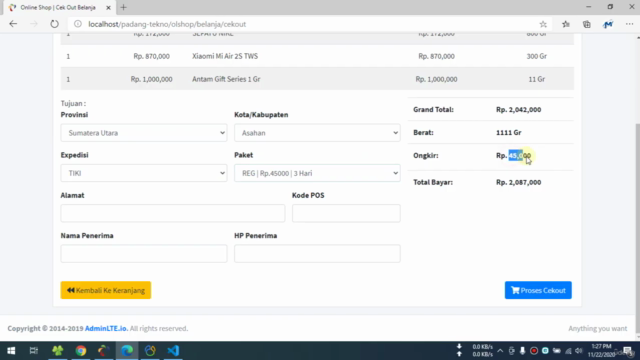Show hidden system tray icons
Image resolution: width=640 pixels, height=360 pixels.
tap(500, 351)
